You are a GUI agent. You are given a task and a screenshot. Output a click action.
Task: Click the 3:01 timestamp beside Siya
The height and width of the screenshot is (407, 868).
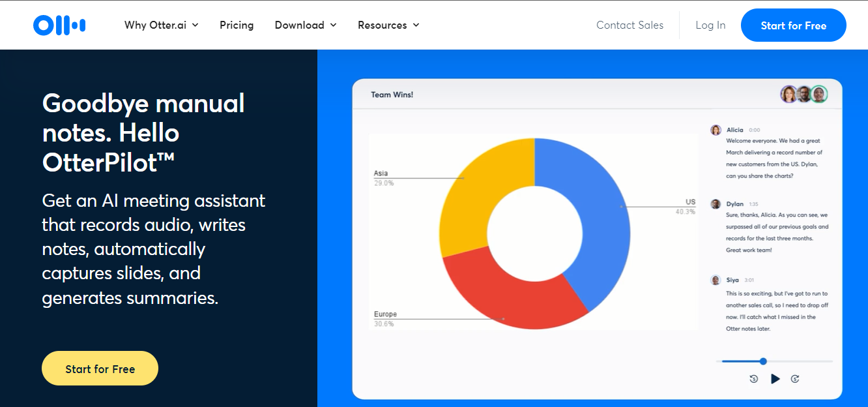(749, 280)
